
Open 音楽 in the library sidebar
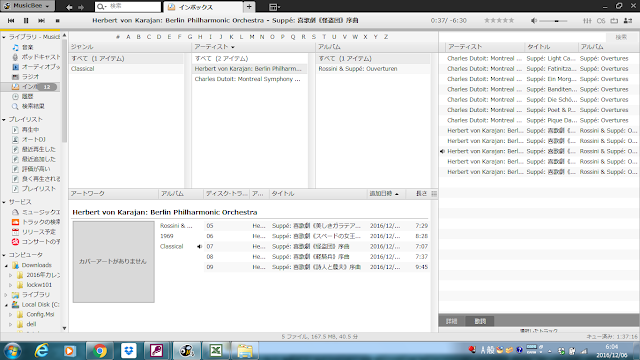click(x=27, y=47)
